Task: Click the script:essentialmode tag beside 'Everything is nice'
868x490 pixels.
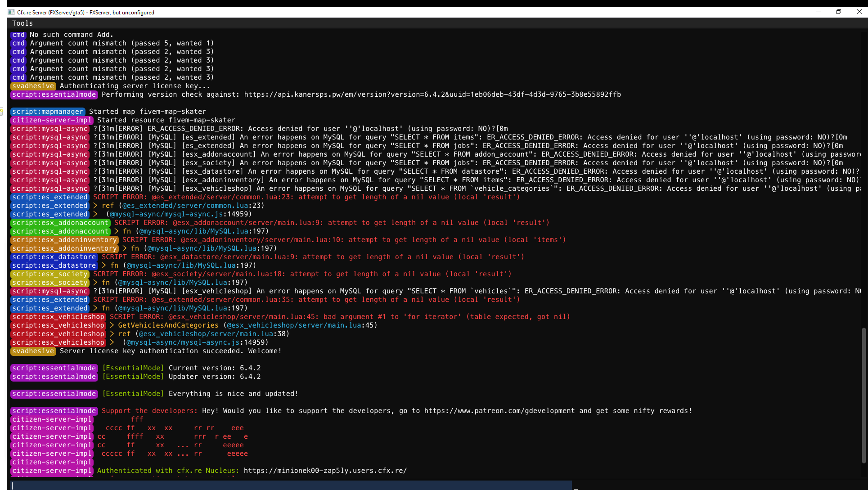Action: [x=54, y=394]
